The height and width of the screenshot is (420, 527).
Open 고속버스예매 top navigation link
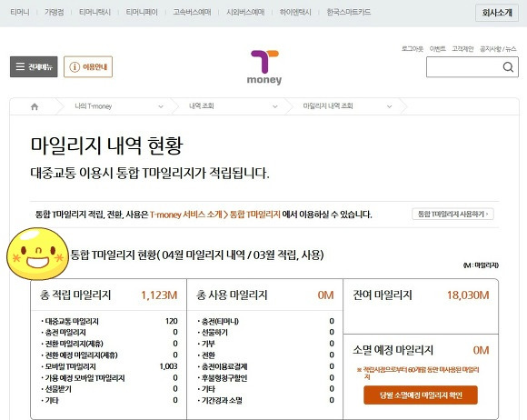(192, 12)
